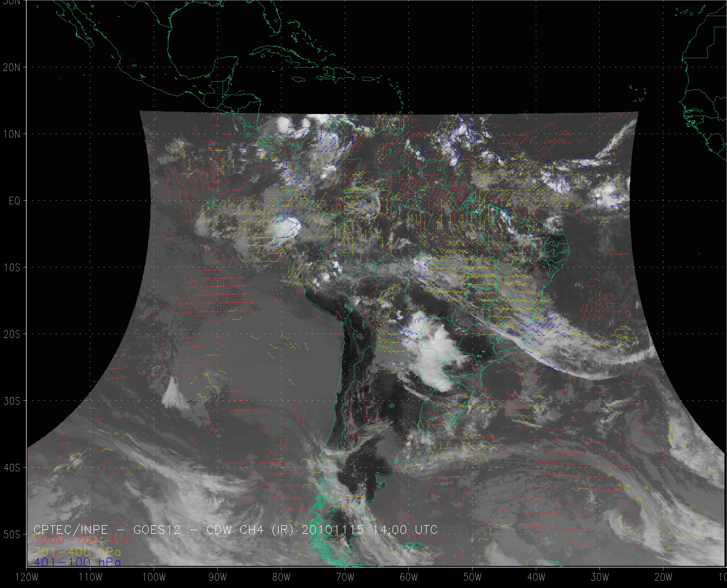Click the 60W longitude axis label
The width and height of the screenshot is (727, 588).
[x=409, y=577]
